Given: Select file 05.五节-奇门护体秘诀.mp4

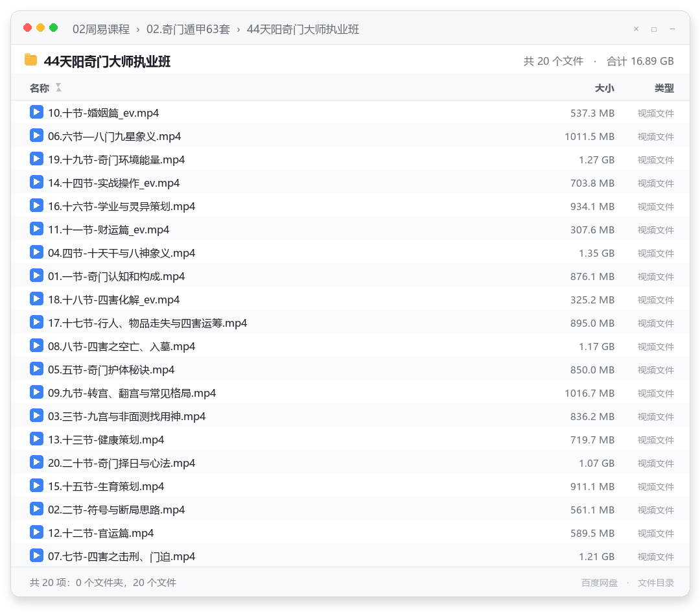Looking at the screenshot, I should click(111, 370).
